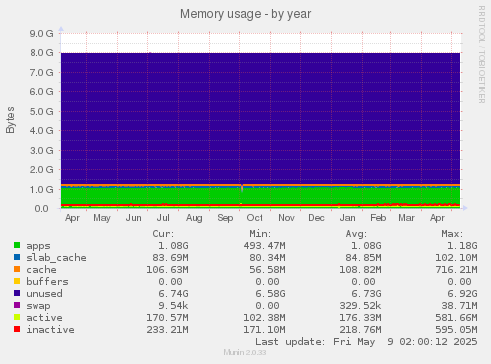The height and width of the screenshot is (364, 491).
Task: Click the 'Avg:' column header
Action: pos(356,234)
